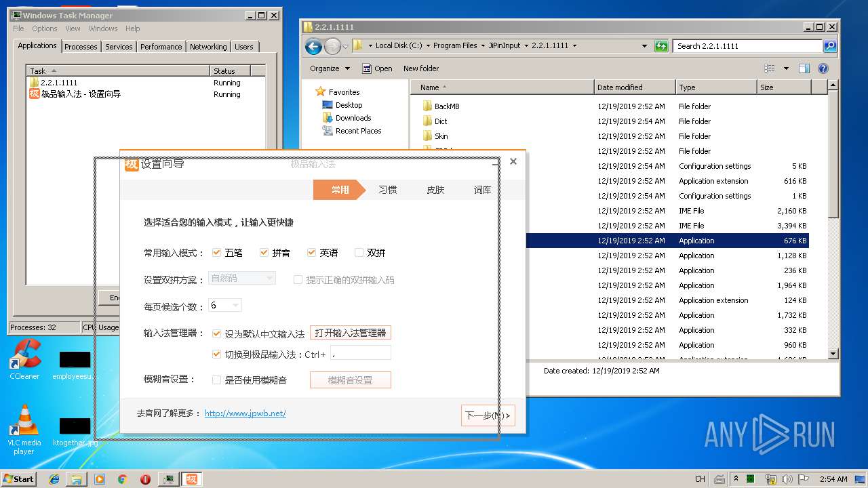The width and height of the screenshot is (868, 488).
Task: Toggle the 拼音 input mode checkbox
Action: click(x=264, y=253)
